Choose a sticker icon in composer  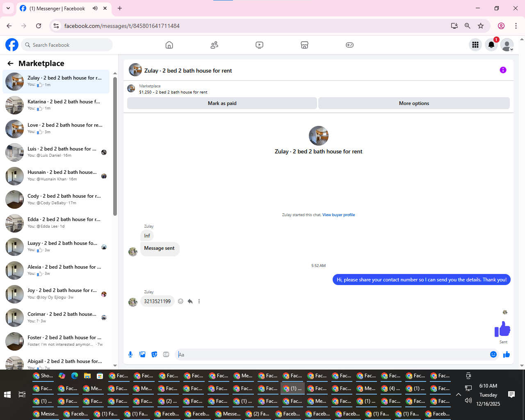[154, 354]
